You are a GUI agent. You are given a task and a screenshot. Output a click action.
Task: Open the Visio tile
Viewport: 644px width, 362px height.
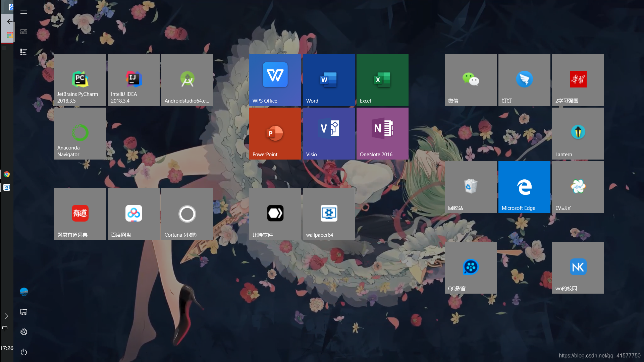[329, 133]
